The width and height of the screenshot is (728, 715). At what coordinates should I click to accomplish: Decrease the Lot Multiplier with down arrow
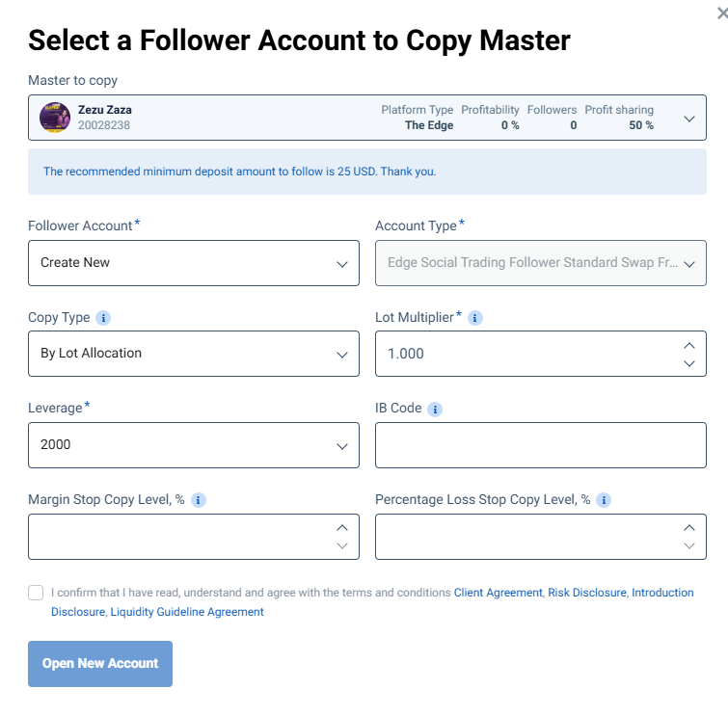coord(689,363)
